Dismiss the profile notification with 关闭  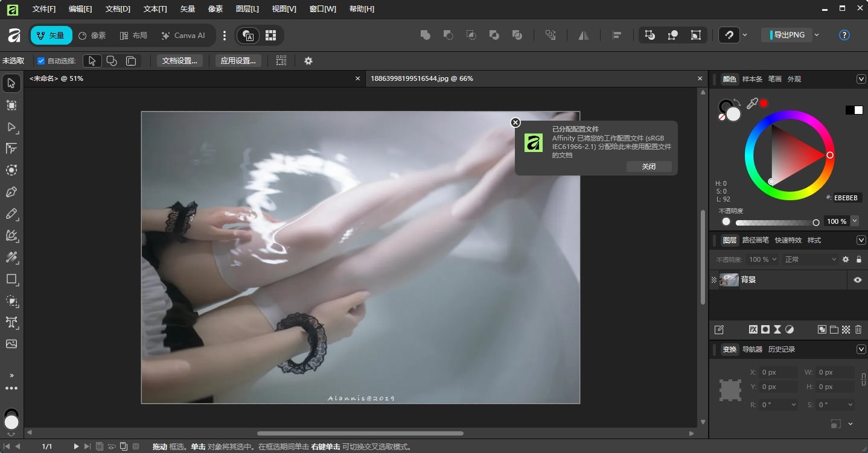point(649,166)
